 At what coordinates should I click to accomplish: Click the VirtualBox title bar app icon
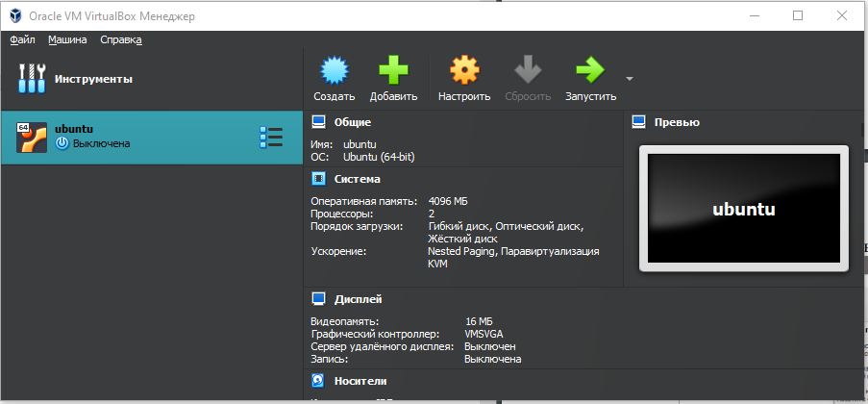tap(15, 15)
